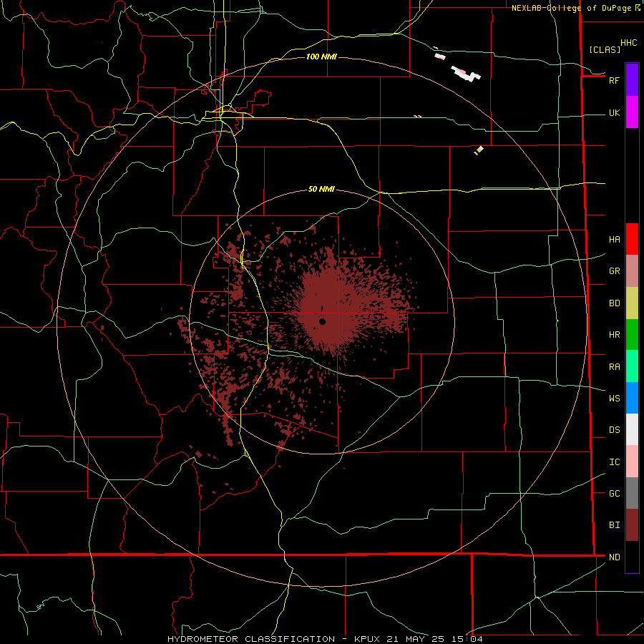Click the DS legend label
Image resolution: width=644 pixels, height=644 pixels.
coord(614,430)
